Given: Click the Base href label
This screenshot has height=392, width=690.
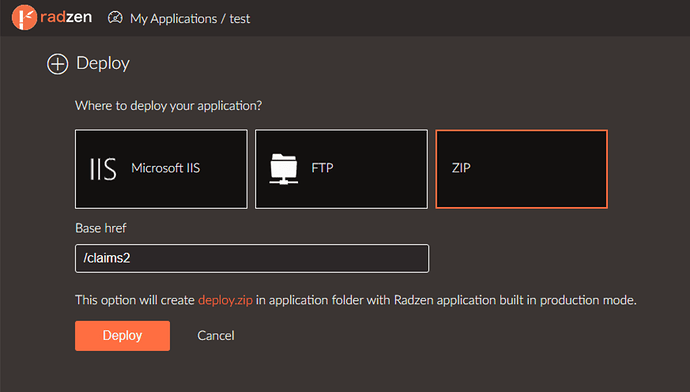Looking at the screenshot, I should coord(101,228).
